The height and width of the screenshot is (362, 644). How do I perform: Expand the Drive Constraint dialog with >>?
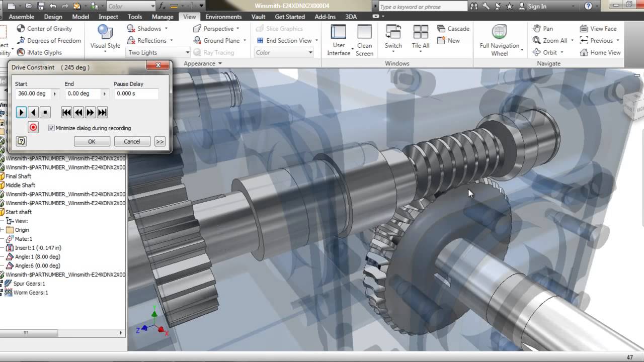coord(160,141)
